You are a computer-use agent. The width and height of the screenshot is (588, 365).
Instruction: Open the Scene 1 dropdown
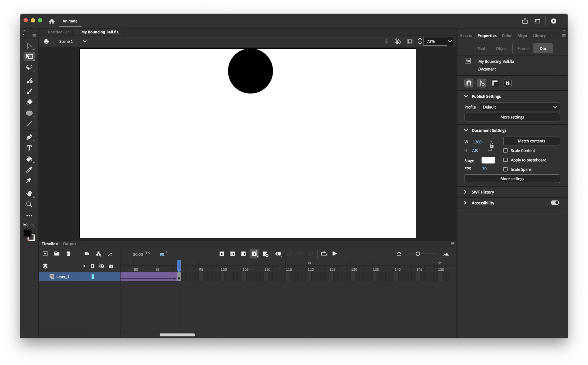point(85,41)
